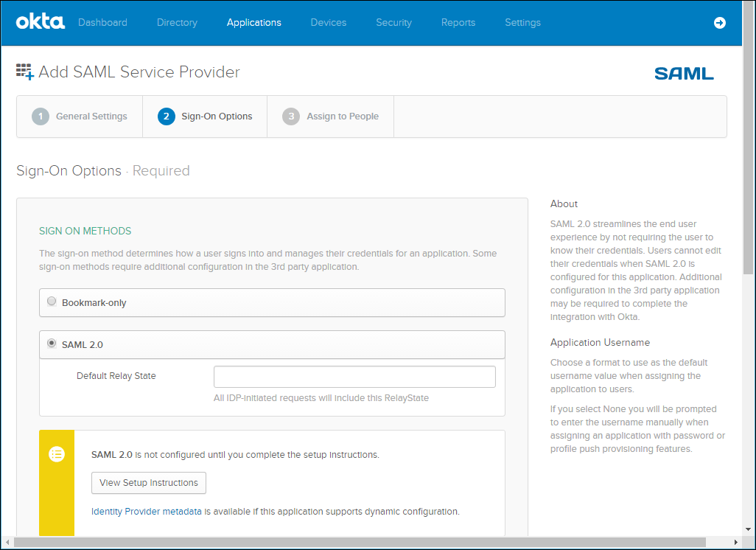Open the Dashboard menu
Viewport: 756px width, 550px height.
point(102,23)
